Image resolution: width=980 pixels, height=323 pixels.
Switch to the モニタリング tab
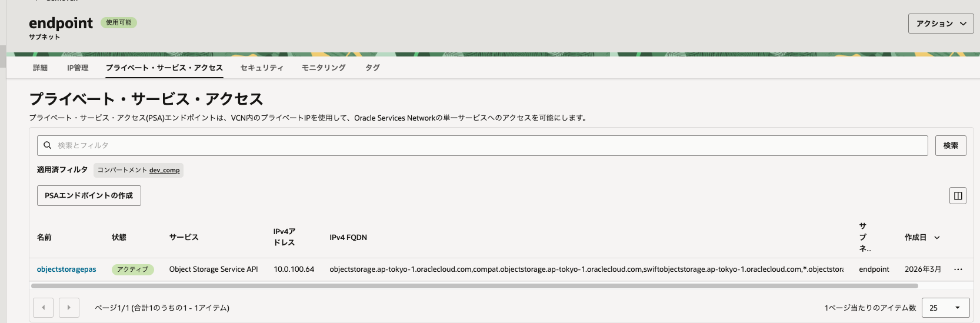click(x=324, y=68)
